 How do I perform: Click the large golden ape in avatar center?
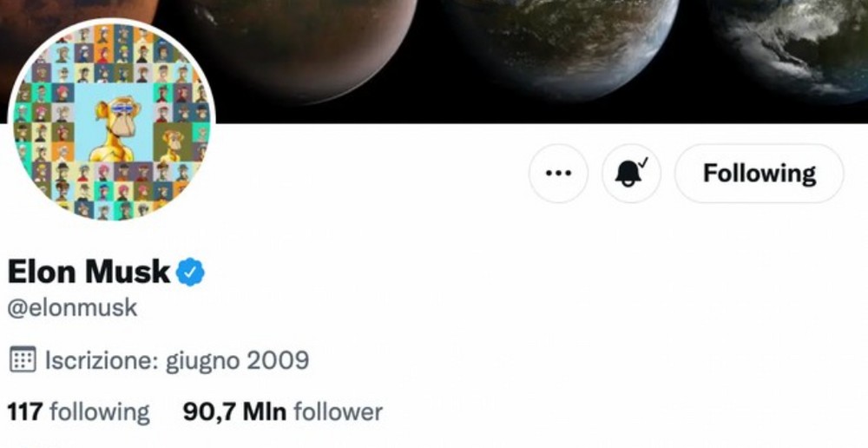tap(115, 130)
